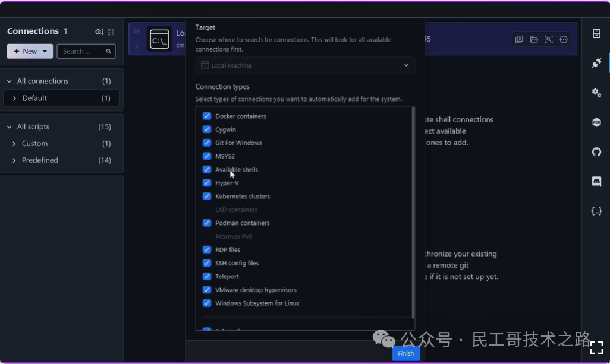Viewport: 610px width, 364px height.
Task: Toggle Available shells checkbox
Action: coord(207,169)
